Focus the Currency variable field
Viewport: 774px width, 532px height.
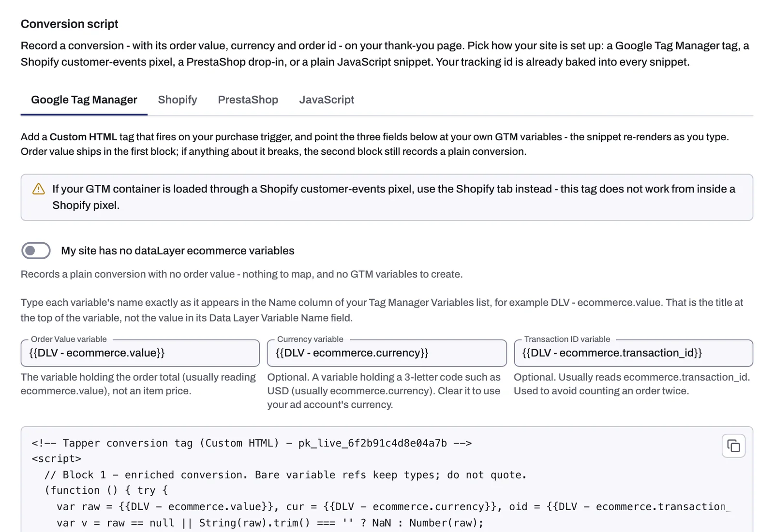pos(387,353)
